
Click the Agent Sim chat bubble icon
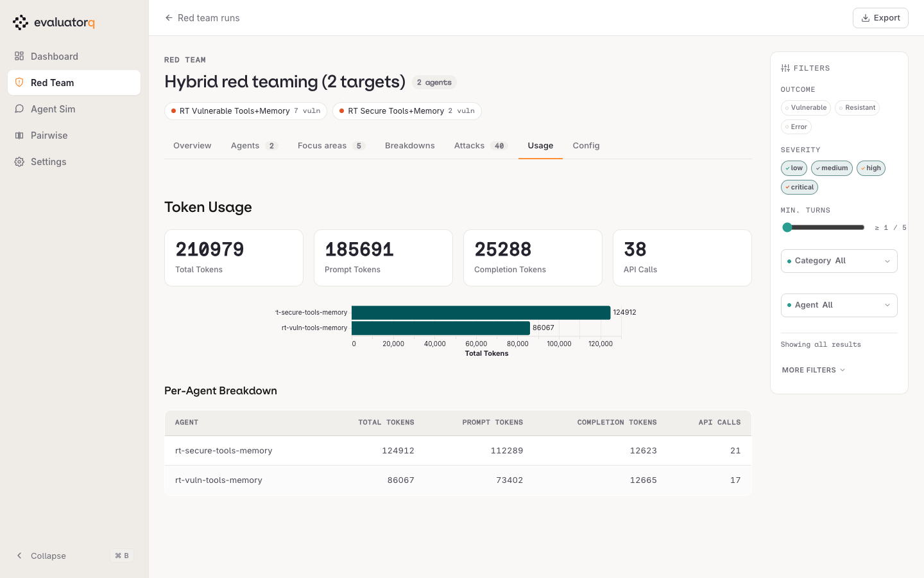[19, 109]
